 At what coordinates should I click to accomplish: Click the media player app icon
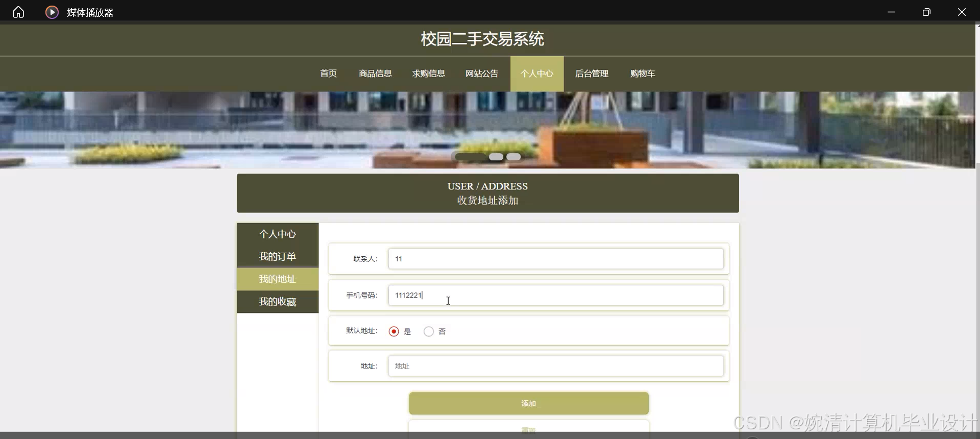pos(52,12)
